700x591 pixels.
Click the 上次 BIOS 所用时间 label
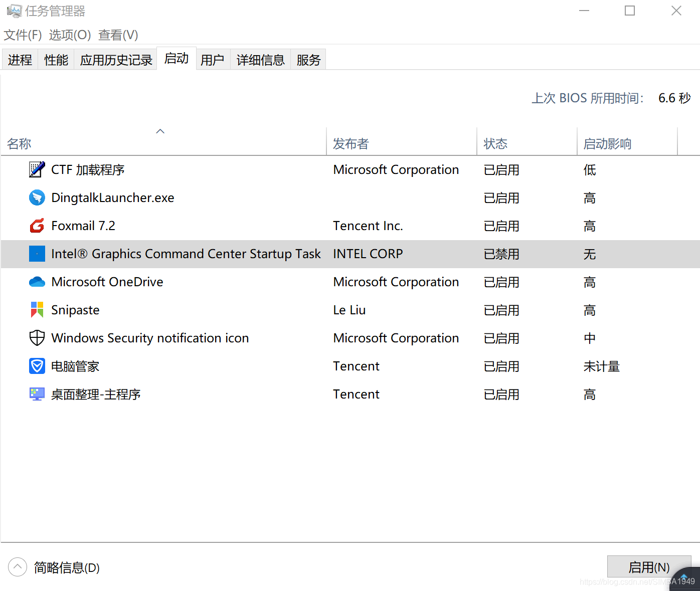[588, 98]
